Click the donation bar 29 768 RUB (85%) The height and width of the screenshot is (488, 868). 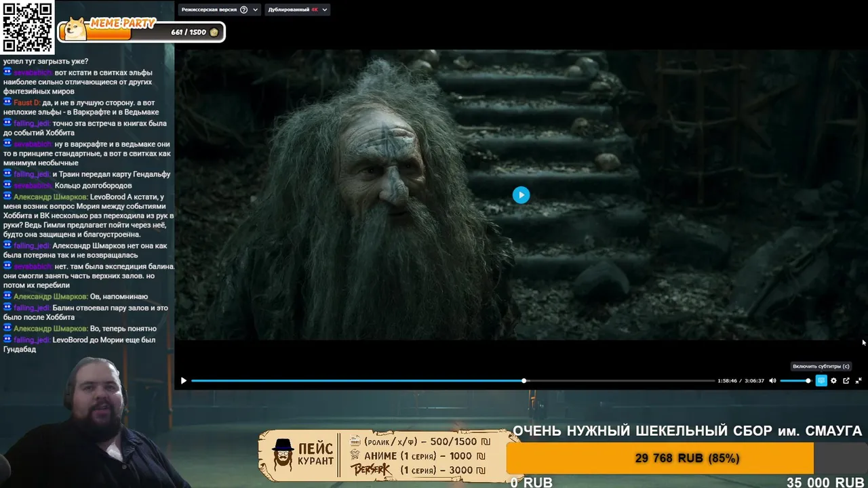coord(686,458)
